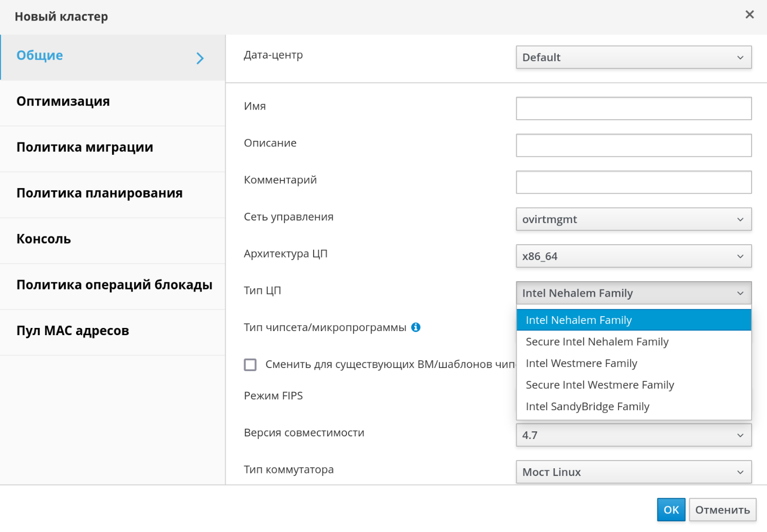Viewport: 767px width, 532px height.
Task: Click the chipset type info icon
Action: coord(416,327)
